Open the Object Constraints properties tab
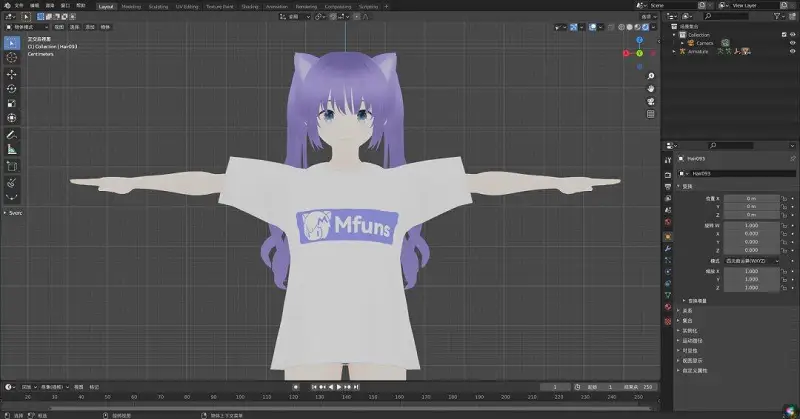Viewport: 800px width, 419px height. coord(668,284)
